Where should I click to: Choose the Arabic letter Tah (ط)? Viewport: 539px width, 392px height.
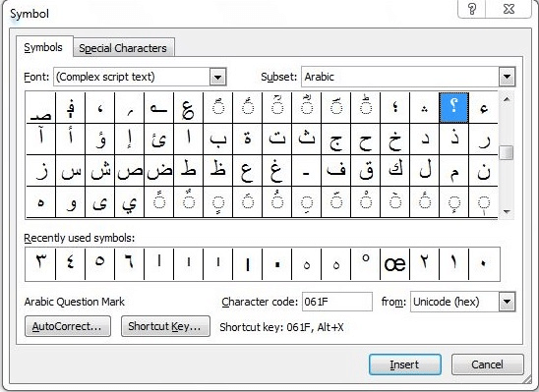click(189, 171)
